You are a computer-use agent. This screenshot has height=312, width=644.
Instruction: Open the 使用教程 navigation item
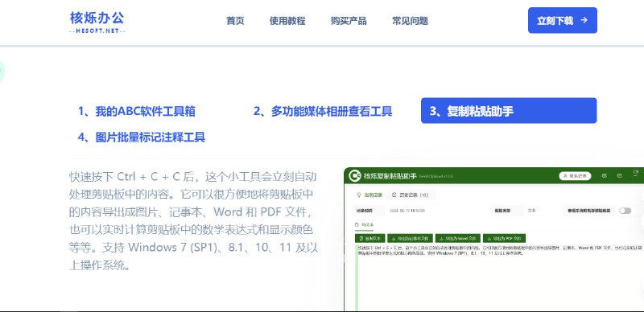(x=287, y=21)
